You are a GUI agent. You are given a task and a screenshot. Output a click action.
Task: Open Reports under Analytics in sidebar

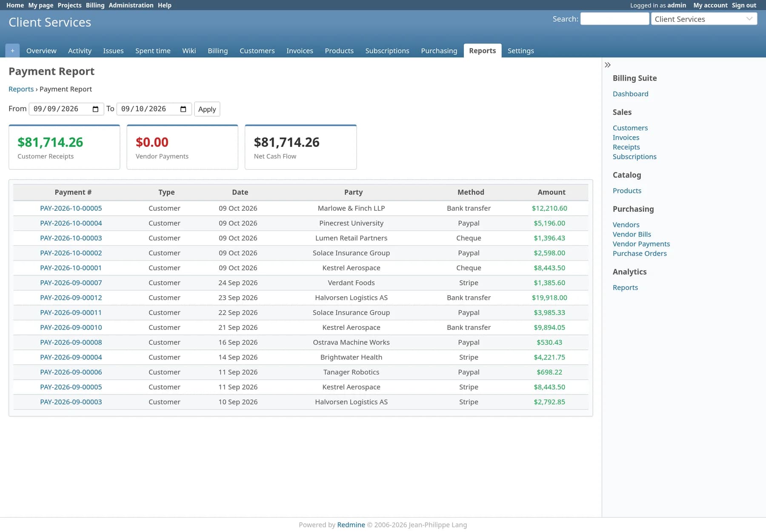click(x=625, y=287)
